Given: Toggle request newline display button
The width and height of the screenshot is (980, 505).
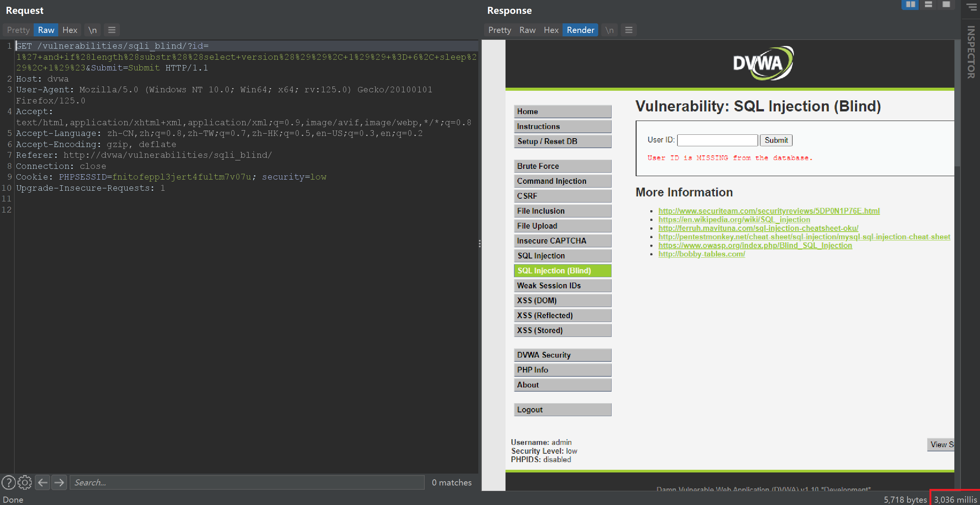Looking at the screenshot, I should [x=92, y=30].
